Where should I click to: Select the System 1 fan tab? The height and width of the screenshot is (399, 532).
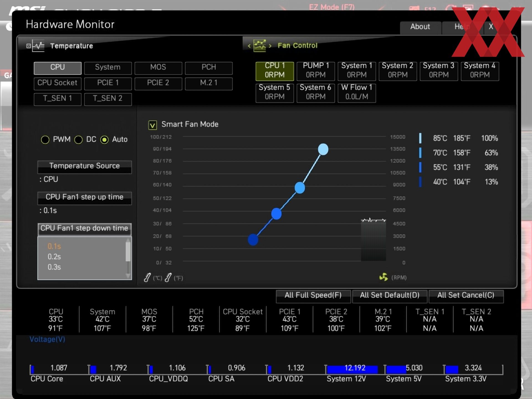(357, 71)
